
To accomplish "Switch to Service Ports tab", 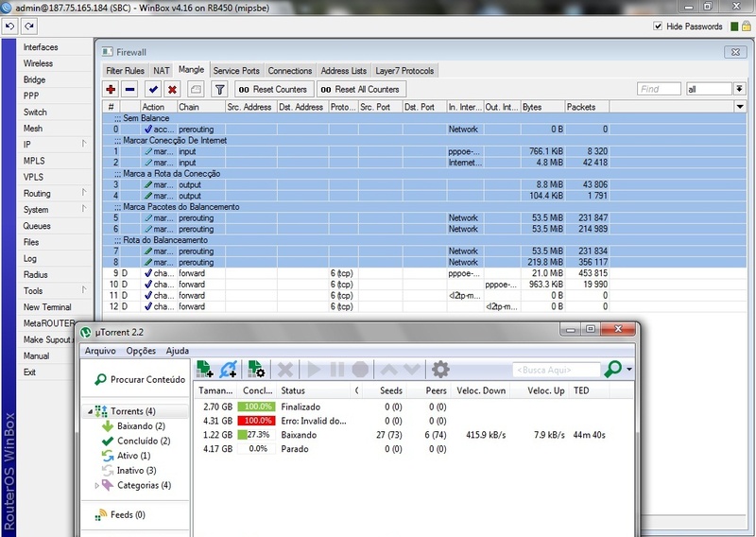I will [x=236, y=71].
